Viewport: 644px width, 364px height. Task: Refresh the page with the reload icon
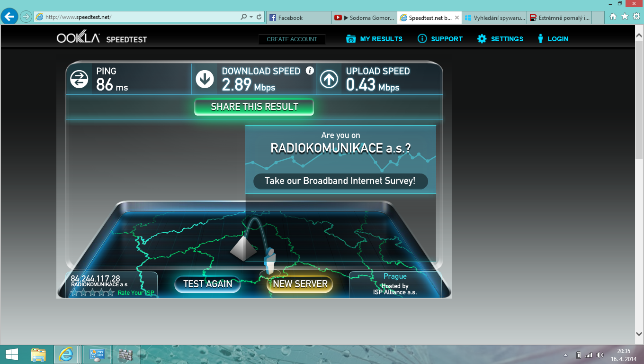pos(259,17)
